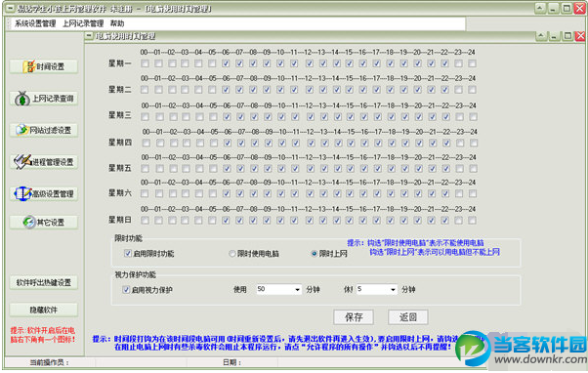
Task: Toggle 星期四 checkbox under hour 22
Action: [446, 143]
